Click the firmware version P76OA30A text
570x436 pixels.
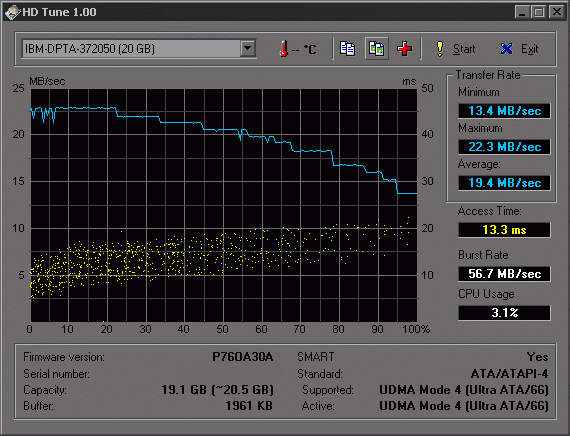pos(242,357)
